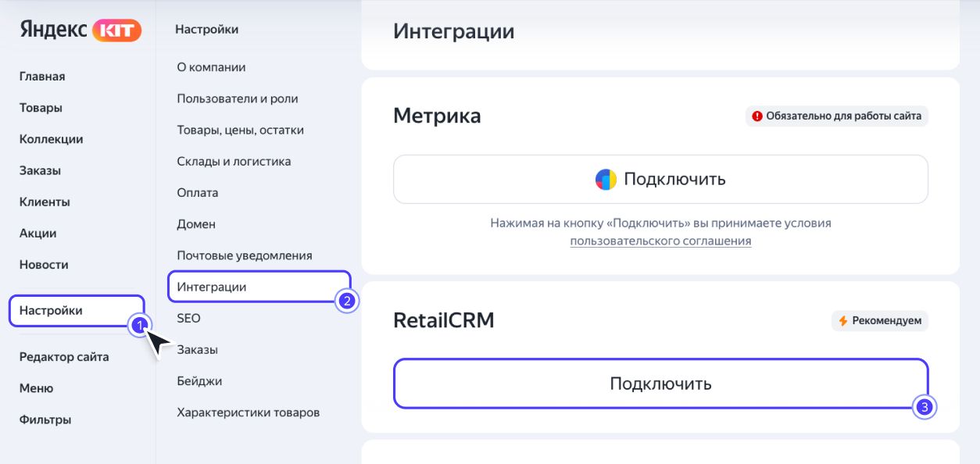
Task: Open Товары section
Action: [x=41, y=108]
